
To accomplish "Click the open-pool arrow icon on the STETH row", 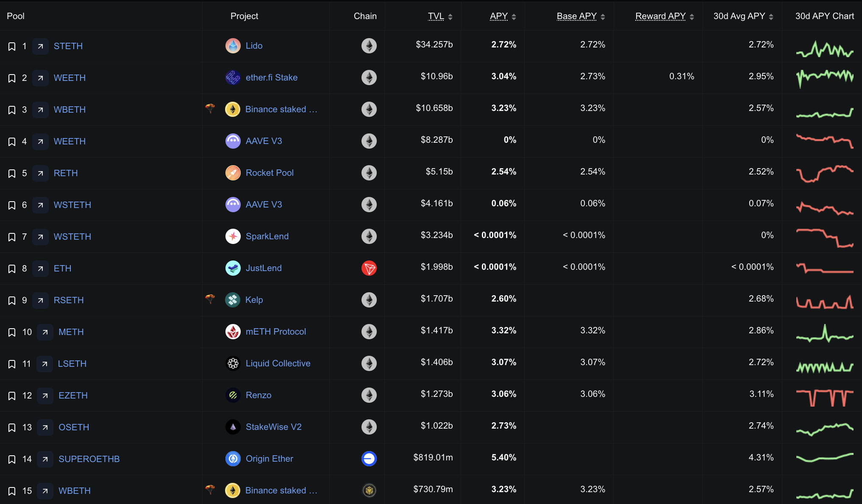I will click(40, 46).
